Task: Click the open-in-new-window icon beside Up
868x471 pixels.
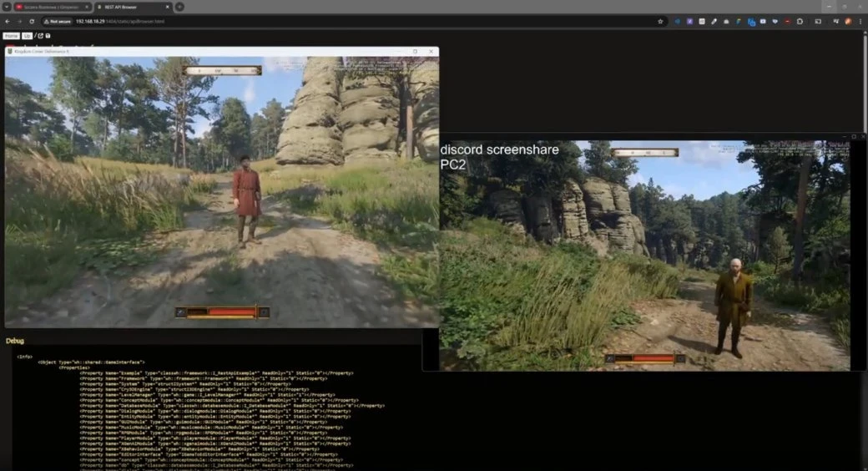Action: pos(39,36)
